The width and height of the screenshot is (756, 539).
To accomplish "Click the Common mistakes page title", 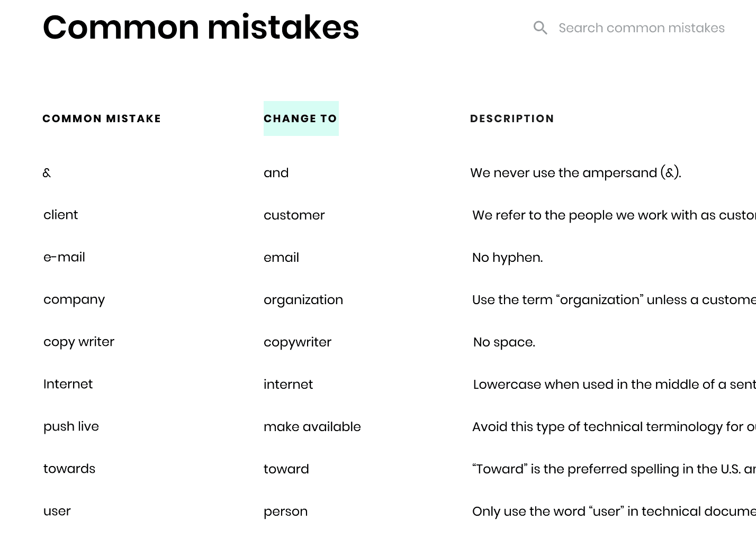I will [201, 27].
